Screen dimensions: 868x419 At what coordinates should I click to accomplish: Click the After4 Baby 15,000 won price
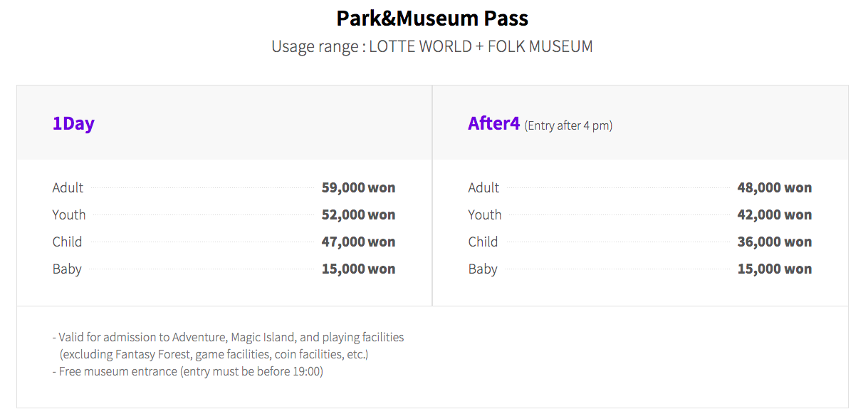(775, 269)
